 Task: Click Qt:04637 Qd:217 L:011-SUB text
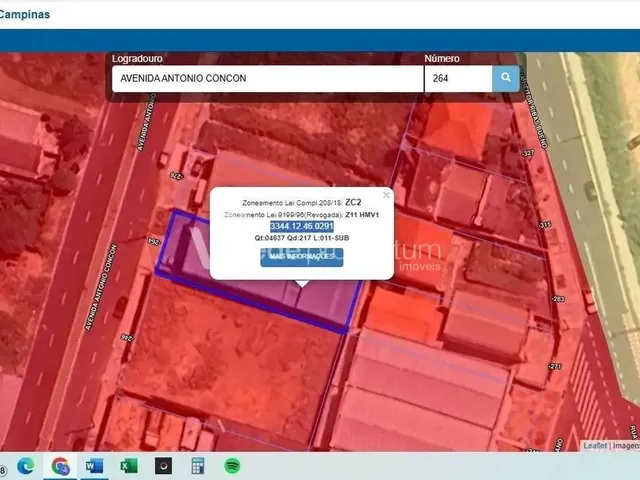pos(302,238)
